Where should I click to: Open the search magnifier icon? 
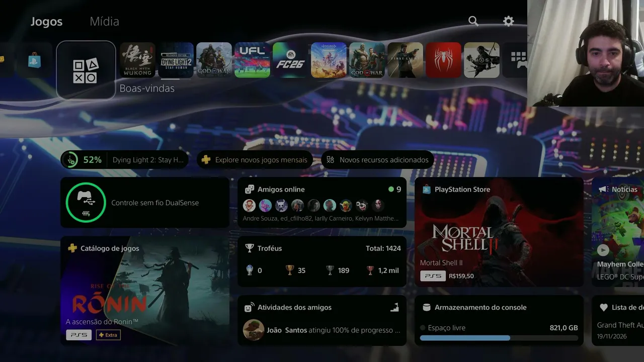click(x=473, y=21)
